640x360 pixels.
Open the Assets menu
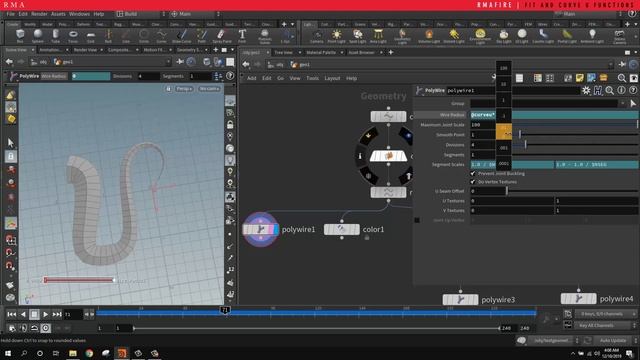click(58, 14)
